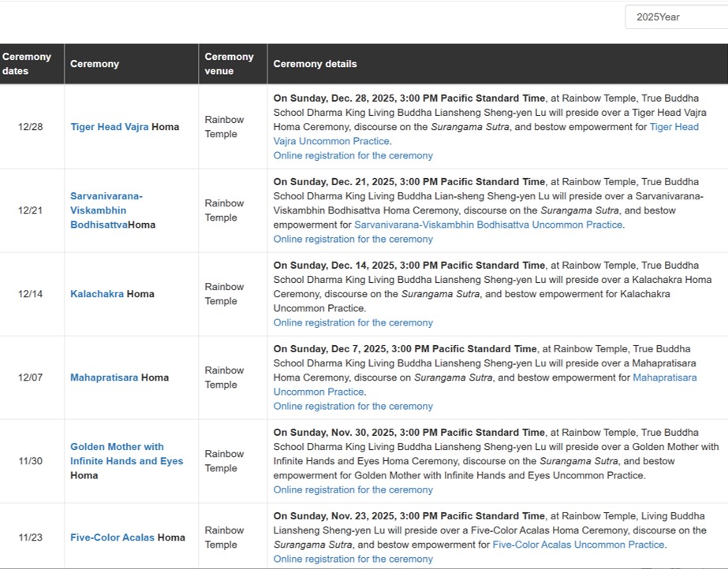Click the Kalachakra ceremony name link
This screenshot has width=728, height=569.
click(x=97, y=294)
